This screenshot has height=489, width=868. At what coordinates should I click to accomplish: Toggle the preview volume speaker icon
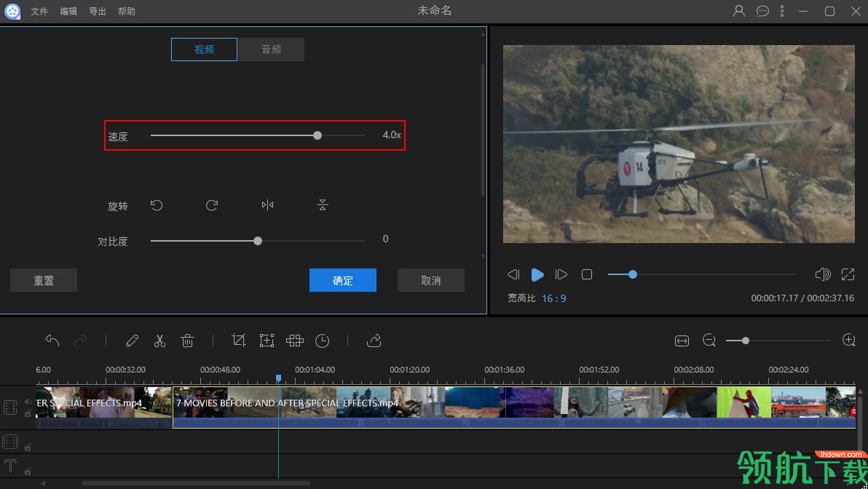click(x=823, y=274)
